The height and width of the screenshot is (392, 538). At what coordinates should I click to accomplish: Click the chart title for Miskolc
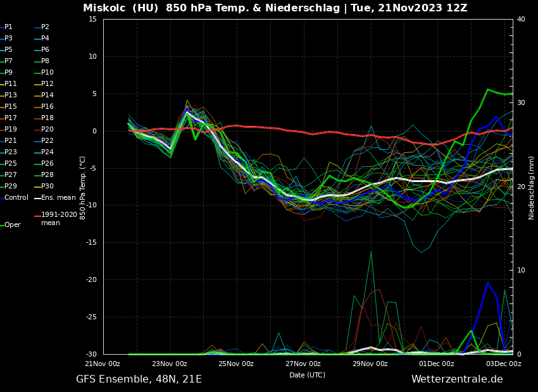(275, 8)
